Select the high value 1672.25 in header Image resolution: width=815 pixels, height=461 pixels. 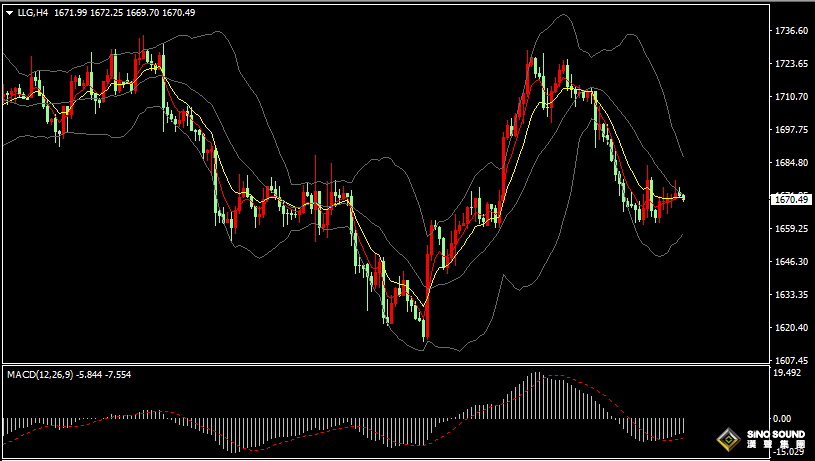(107, 12)
